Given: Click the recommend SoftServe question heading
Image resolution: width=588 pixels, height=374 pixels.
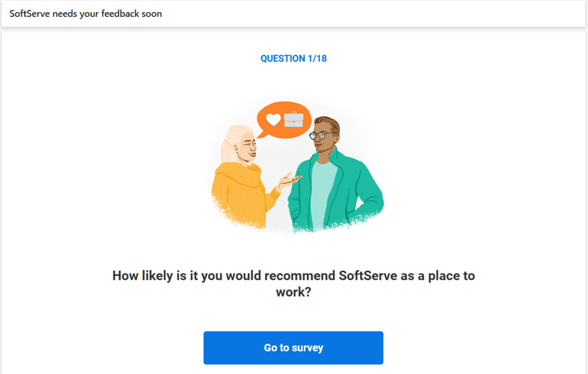Looking at the screenshot, I should pos(293,276).
